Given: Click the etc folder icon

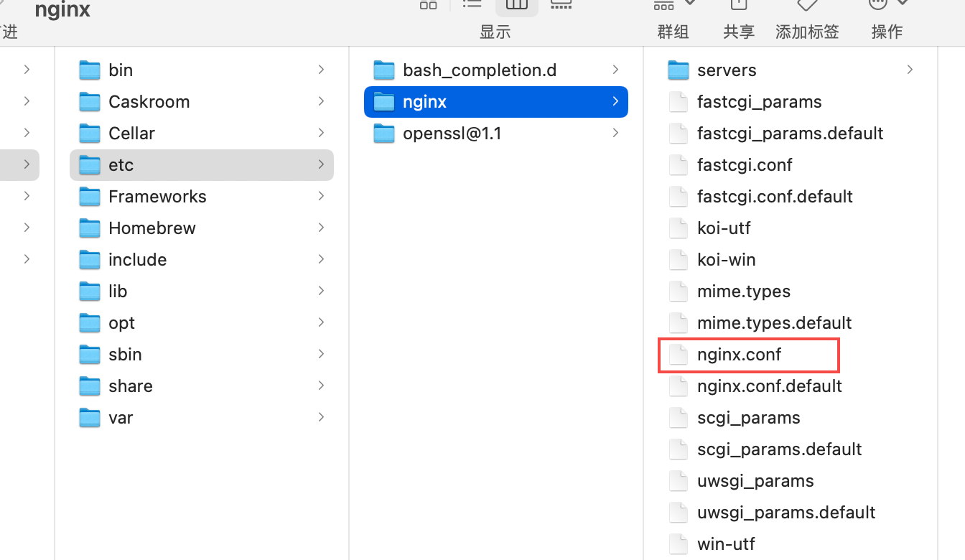Looking at the screenshot, I should pos(90,164).
